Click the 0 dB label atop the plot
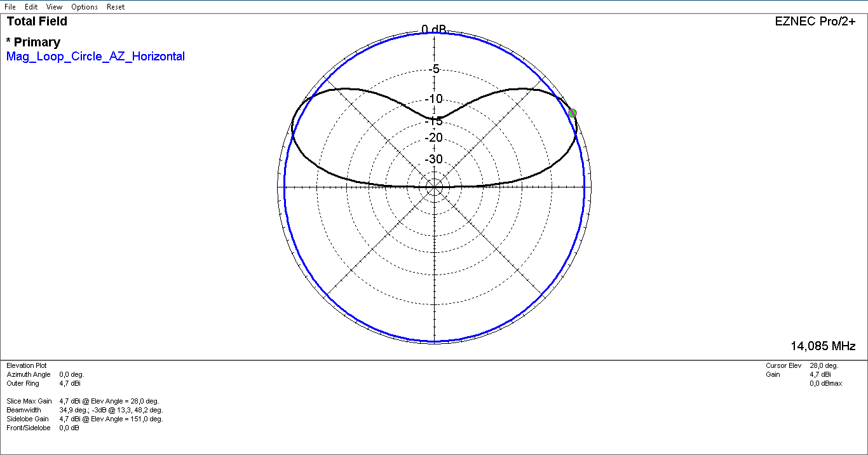Viewport: 868px width, 455px height. (x=434, y=29)
